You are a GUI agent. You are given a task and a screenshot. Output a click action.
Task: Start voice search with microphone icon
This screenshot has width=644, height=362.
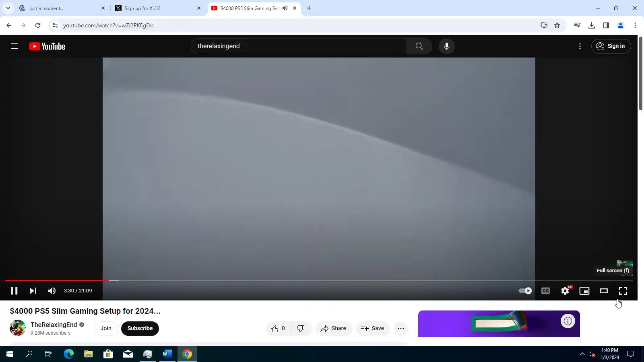pyautogui.click(x=446, y=46)
